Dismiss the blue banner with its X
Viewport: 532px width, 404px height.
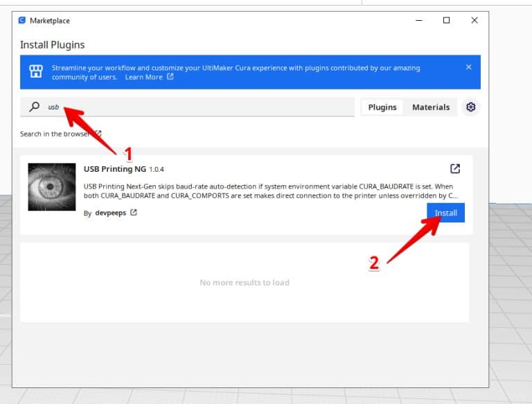pyautogui.click(x=468, y=67)
